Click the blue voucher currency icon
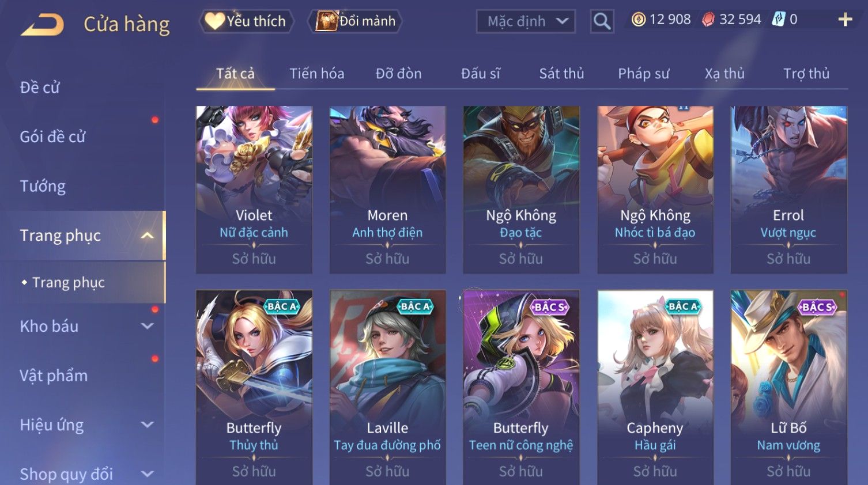This screenshot has height=485, width=868. click(778, 20)
